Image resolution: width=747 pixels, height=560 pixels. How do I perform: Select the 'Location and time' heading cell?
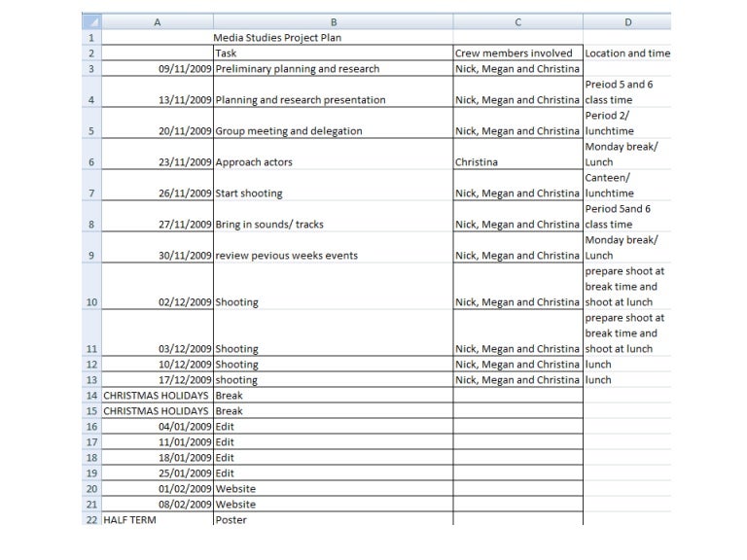point(627,53)
